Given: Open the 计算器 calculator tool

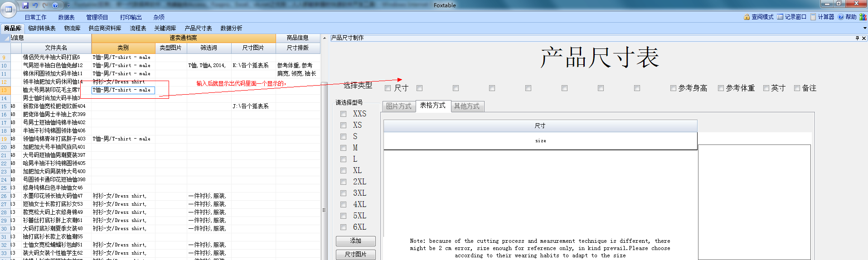Looking at the screenshot, I should click(x=822, y=17).
